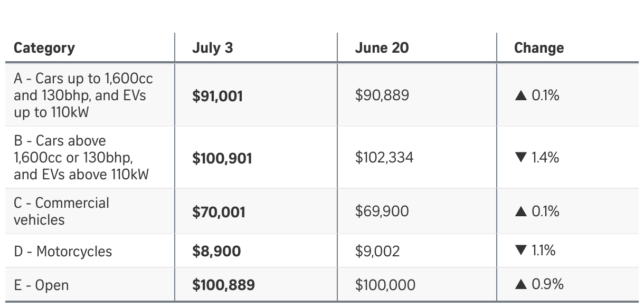Click the July 3 column header
The width and height of the screenshot is (644, 308).
pyautogui.click(x=212, y=48)
